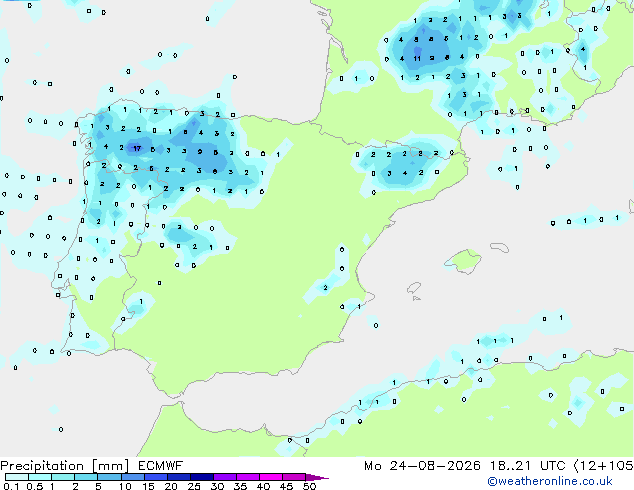Pick the legend swatch between 20 and 25
The height and width of the screenshot is (490, 634).
point(179,477)
